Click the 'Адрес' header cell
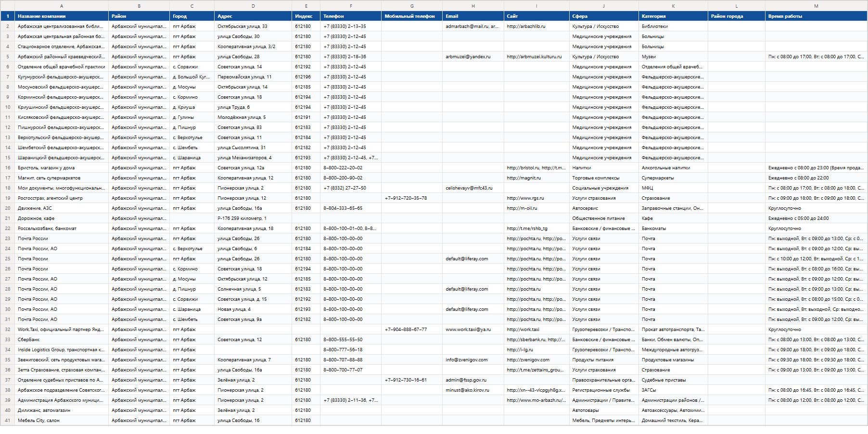 pyautogui.click(x=253, y=16)
